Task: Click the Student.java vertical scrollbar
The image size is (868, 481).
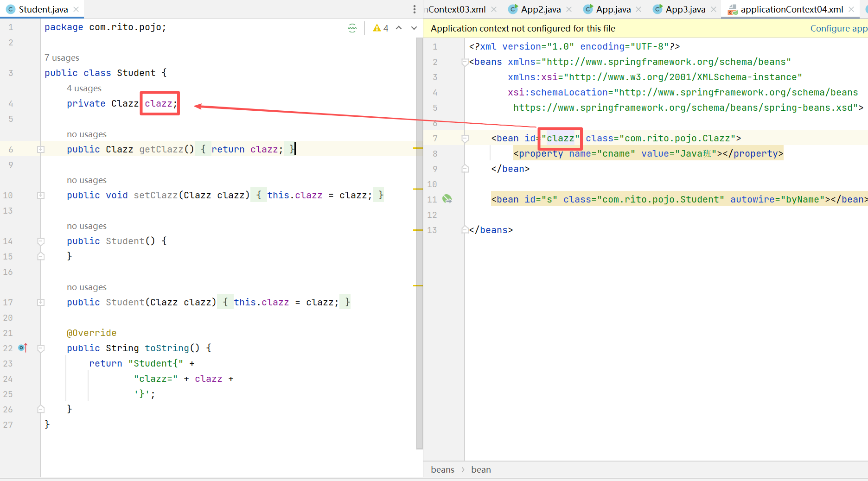Action: click(x=419, y=243)
